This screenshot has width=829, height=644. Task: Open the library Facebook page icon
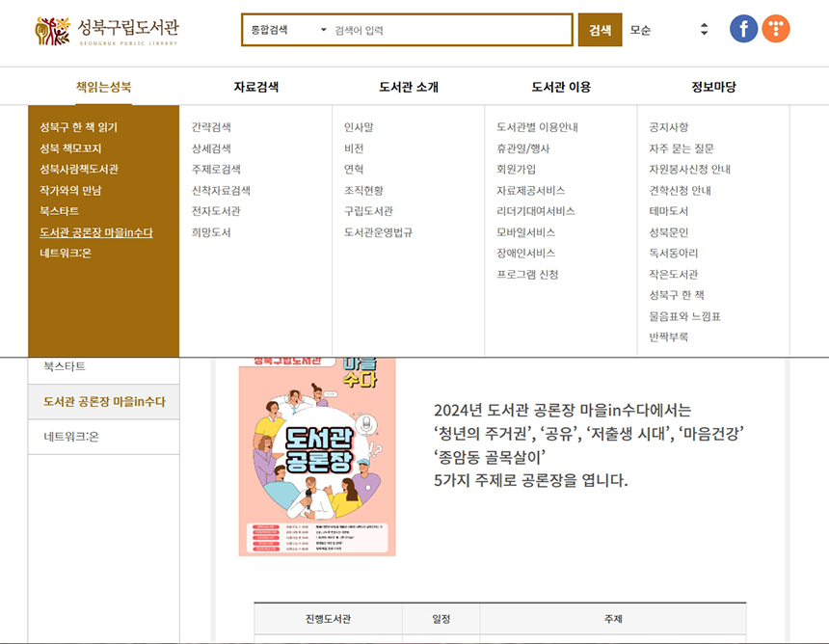[x=743, y=29]
